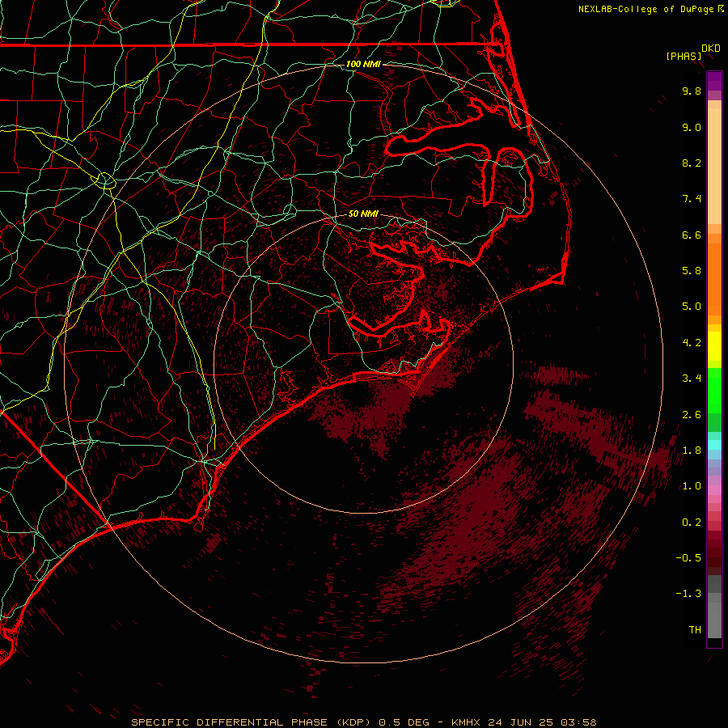Click the 2.6 value on the color scale
Viewport: 728px width, 728px height.
point(692,415)
